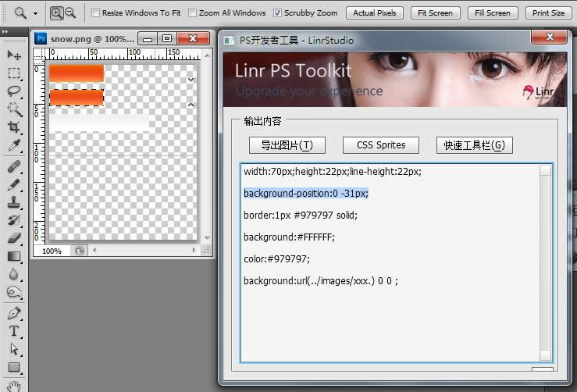Select the Pen tool
The width and height of the screenshot is (577, 392).
point(14,313)
